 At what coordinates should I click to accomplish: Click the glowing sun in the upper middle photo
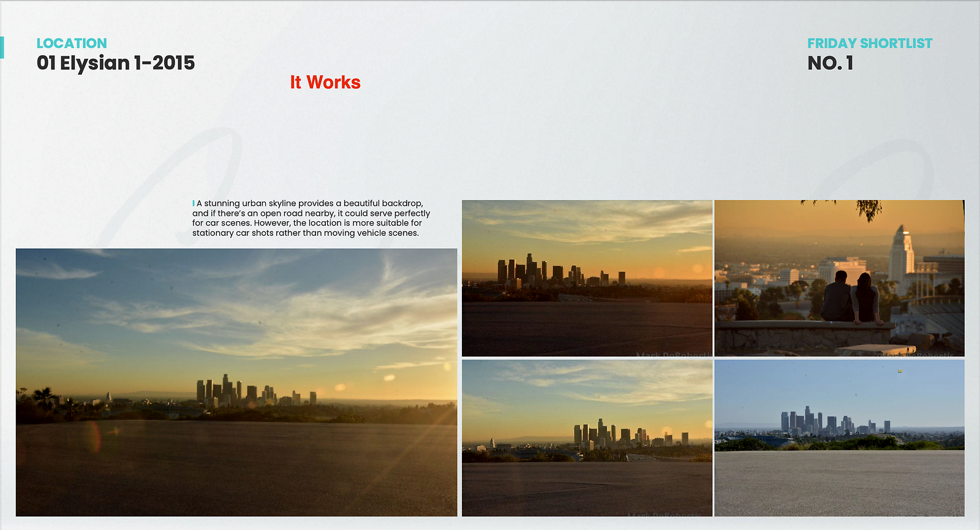(x=697, y=268)
